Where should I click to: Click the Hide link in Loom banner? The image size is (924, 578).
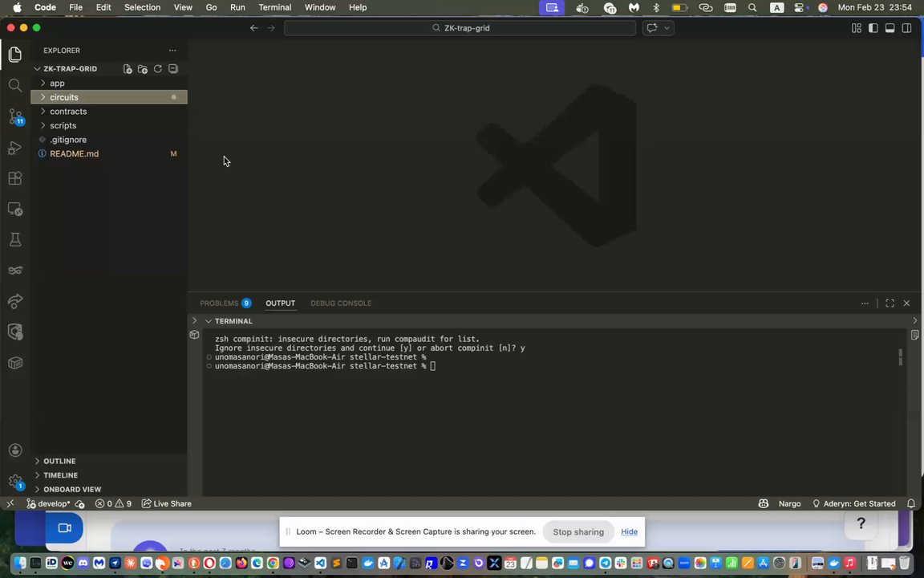[629, 531]
